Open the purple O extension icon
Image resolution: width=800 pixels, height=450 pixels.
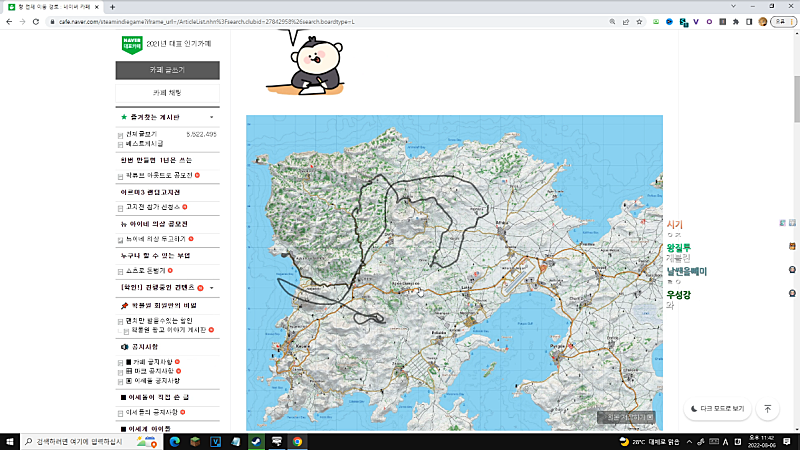tap(709, 22)
